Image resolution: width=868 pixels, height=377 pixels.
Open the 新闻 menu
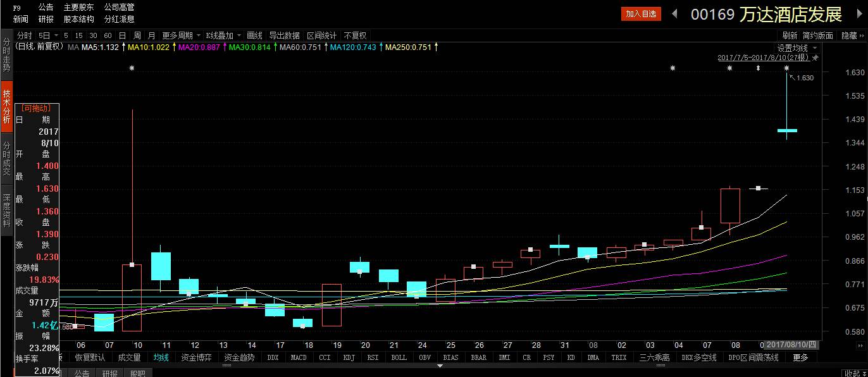click(21, 19)
